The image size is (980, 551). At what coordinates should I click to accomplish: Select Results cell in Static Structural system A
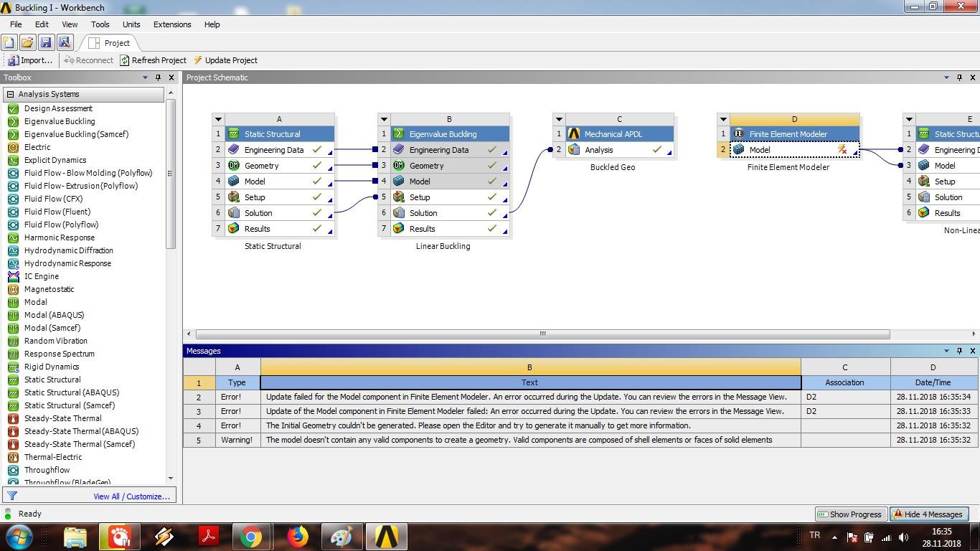point(280,229)
